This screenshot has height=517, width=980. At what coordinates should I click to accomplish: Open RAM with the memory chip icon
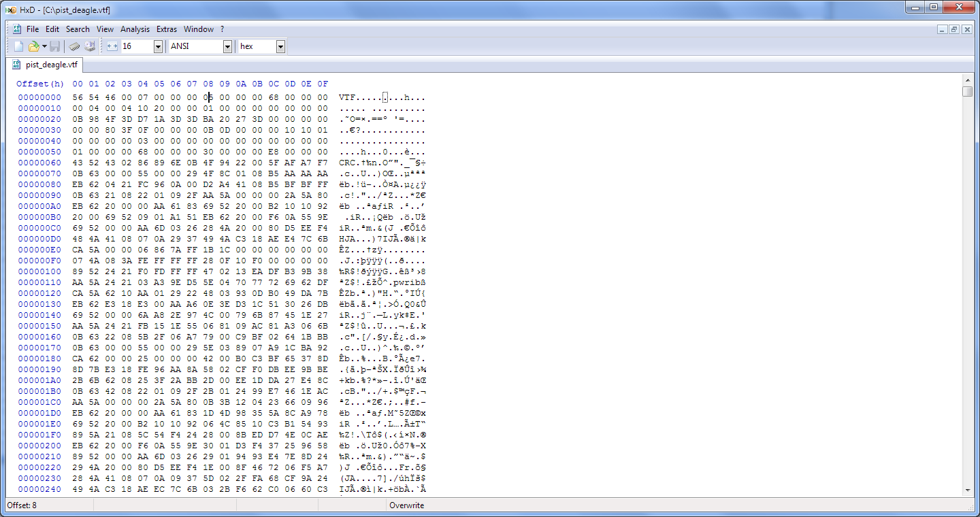coord(74,46)
